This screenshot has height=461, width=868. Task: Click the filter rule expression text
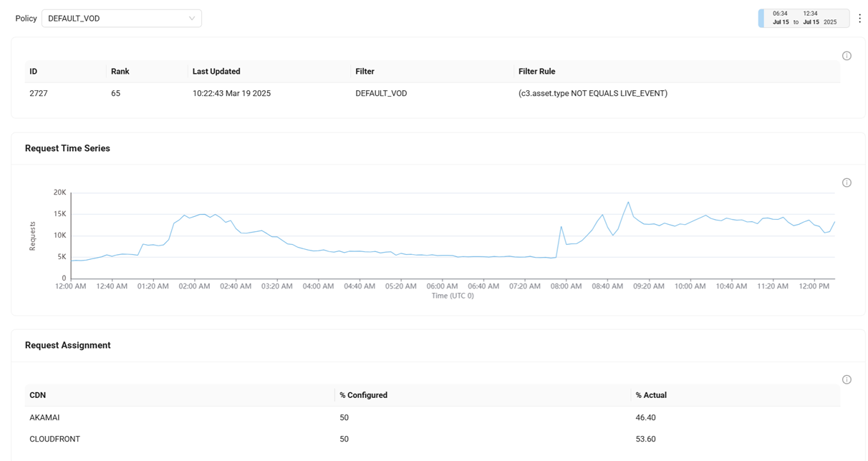point(593,93)
